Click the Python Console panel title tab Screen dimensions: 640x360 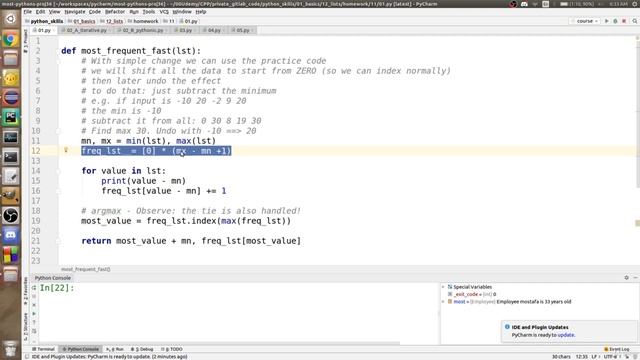[53, 278]
